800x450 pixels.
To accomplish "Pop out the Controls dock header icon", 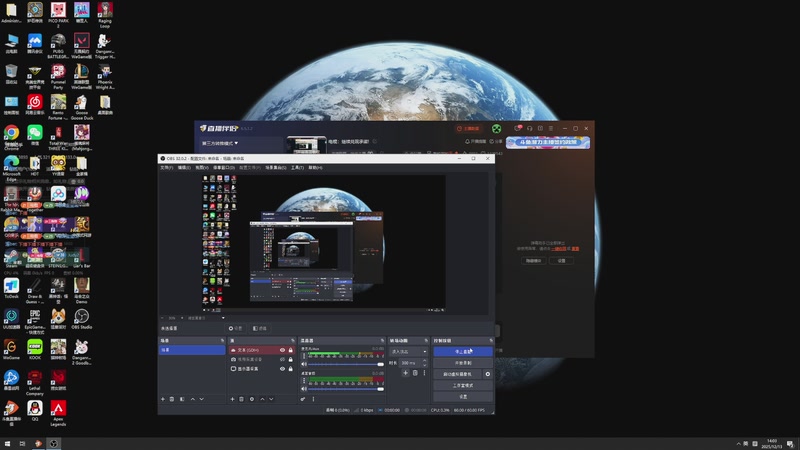I will 491,340.
